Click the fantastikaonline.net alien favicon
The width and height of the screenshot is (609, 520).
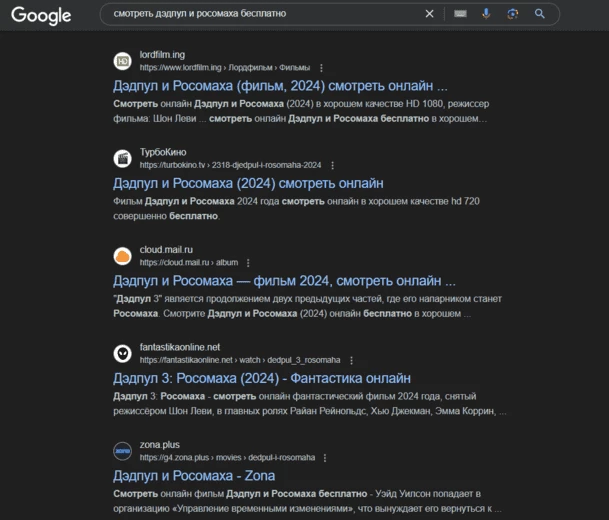(122, 354)
